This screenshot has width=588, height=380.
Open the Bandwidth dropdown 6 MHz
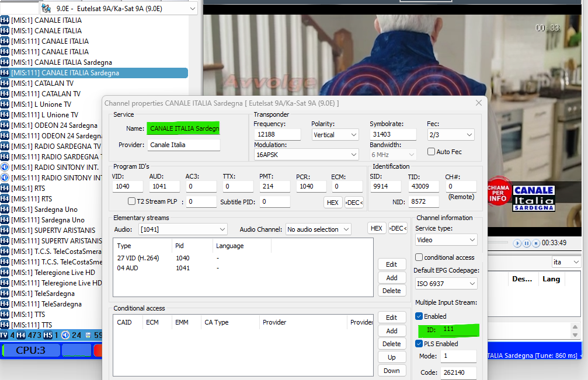click(392, 155)
